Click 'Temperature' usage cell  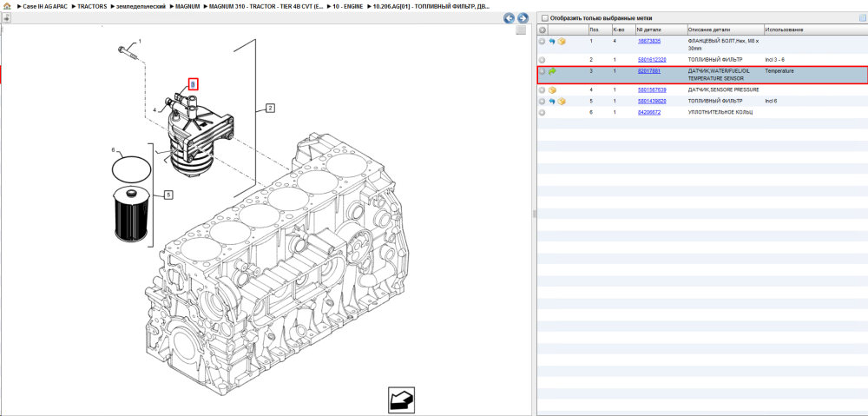[x=779, y=71]
